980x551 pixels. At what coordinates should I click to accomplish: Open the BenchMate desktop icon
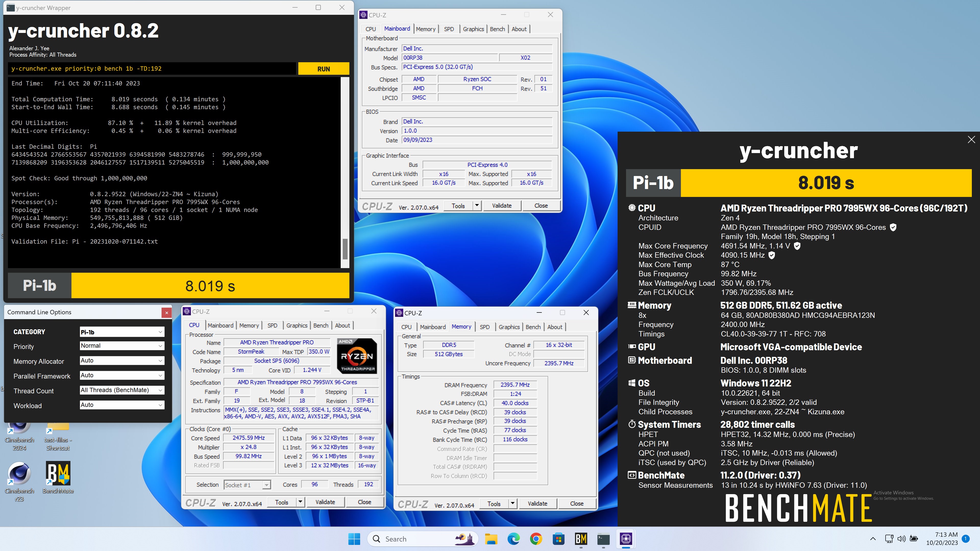(58, 478)
